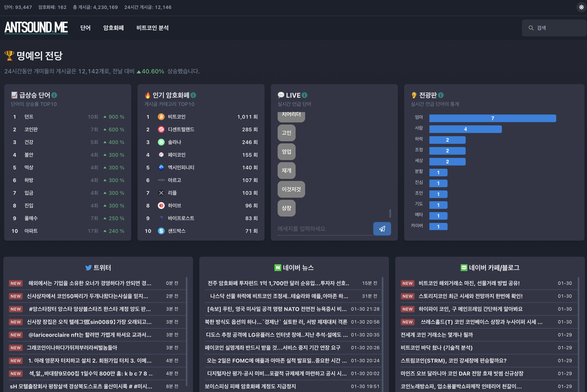Click the Decentraland coin icon
Image resolution: width=587 pixels, height=392 pixels.
coord(161,129)
